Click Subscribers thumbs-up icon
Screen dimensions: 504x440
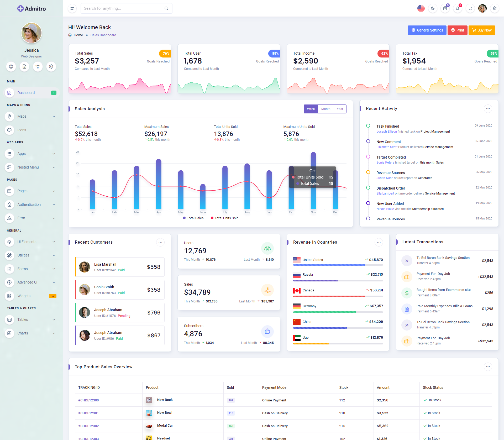267,331
